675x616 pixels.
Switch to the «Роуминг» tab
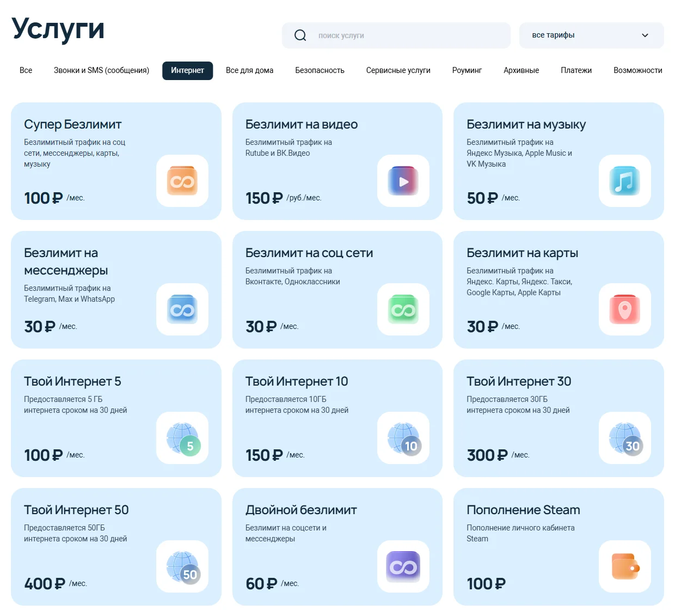pyautogui.click(x=467, y=70)
